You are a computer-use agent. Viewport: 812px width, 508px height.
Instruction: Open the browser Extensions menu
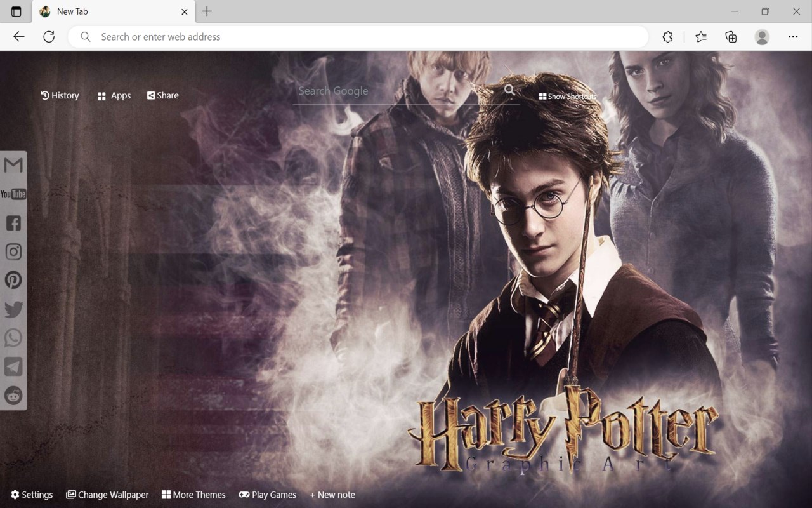point(667,37)
